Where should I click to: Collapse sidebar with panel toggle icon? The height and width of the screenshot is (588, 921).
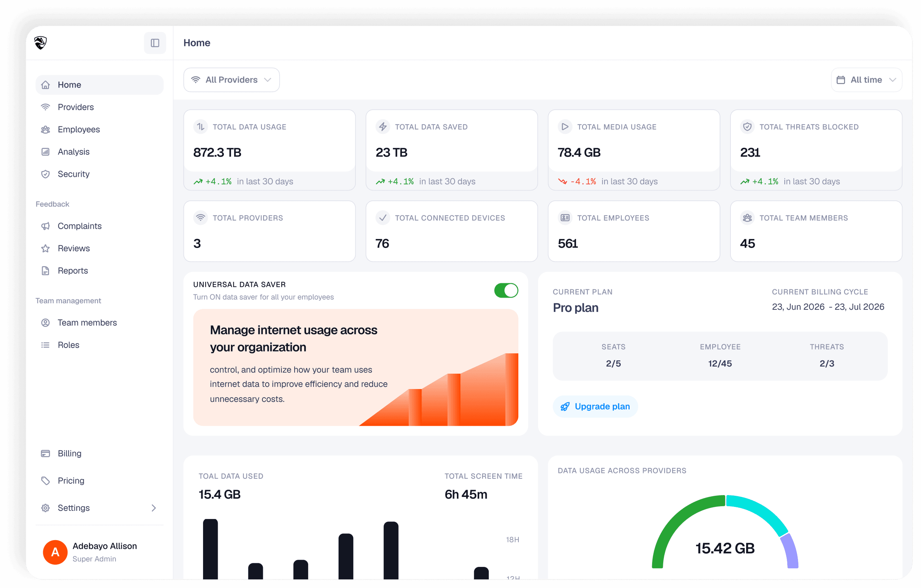pyautogui.click(x=155, y=43)
